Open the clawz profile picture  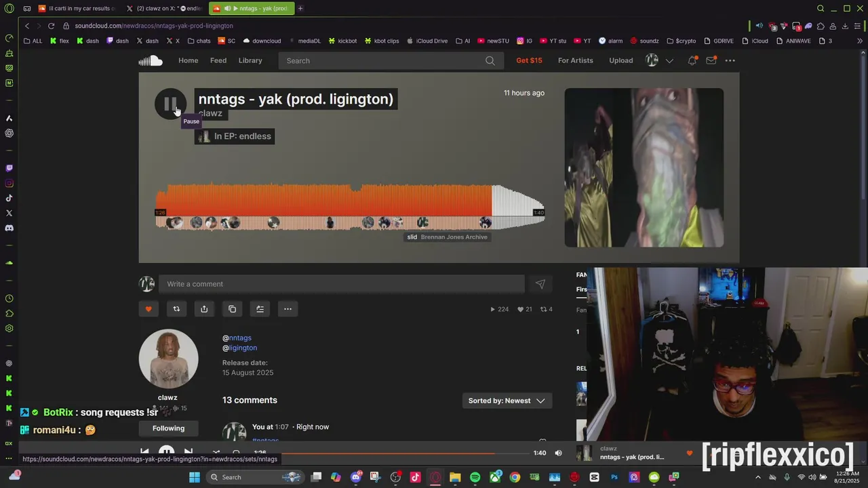[x=168, y=359]
